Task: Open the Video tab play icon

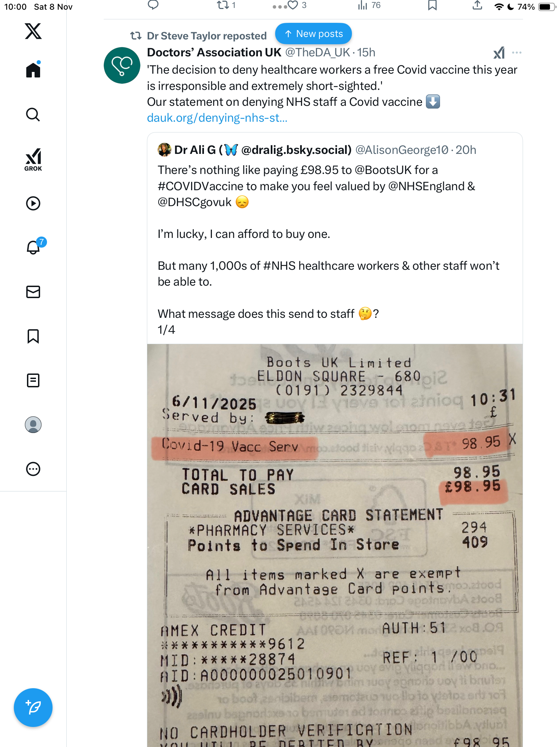Action: 33,203
